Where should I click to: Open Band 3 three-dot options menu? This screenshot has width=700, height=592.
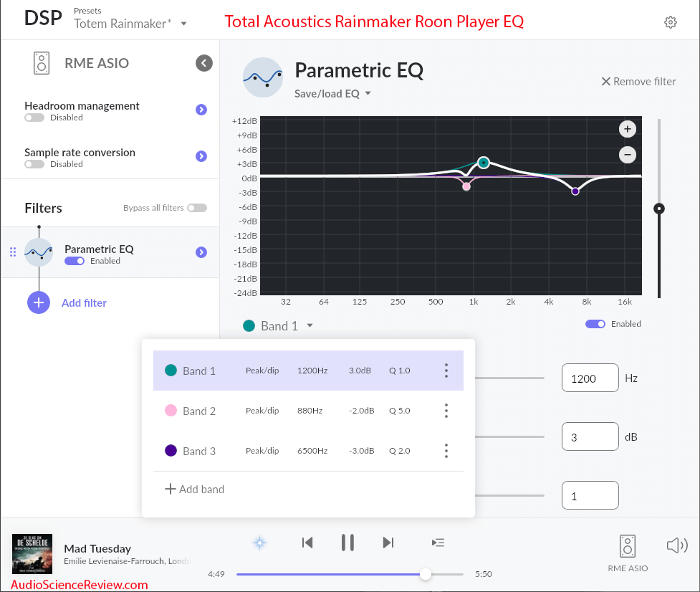446,451
